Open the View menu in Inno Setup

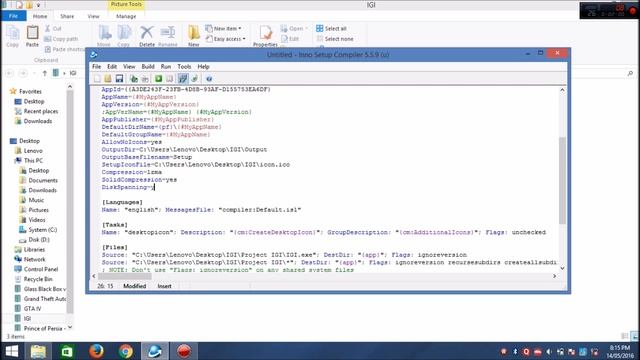tap(129, 67)
